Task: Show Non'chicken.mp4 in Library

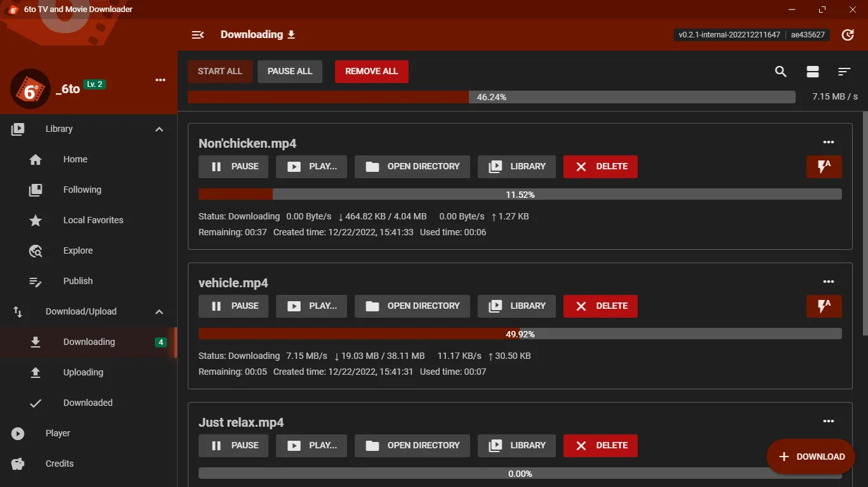Action: click(516, 167)
